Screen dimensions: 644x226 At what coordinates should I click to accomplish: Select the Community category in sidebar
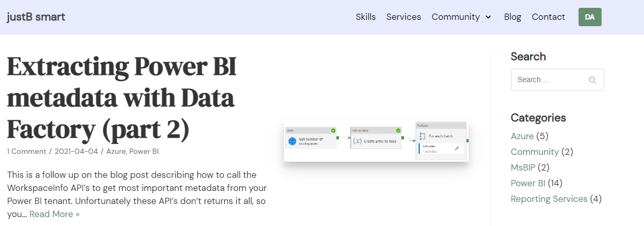[x=535, y=152]
